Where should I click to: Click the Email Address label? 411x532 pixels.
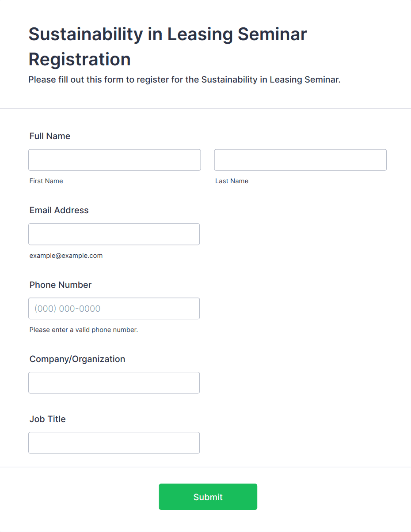(59, 210)
